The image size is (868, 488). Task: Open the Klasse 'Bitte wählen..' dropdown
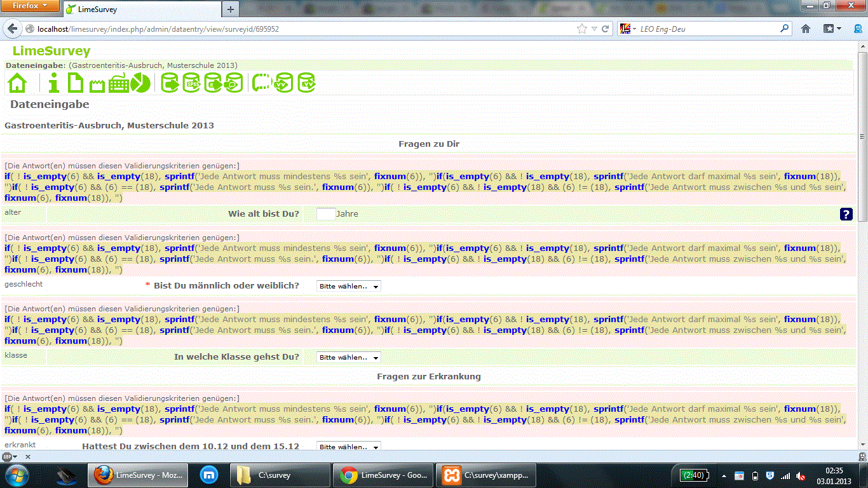point(348,358)
